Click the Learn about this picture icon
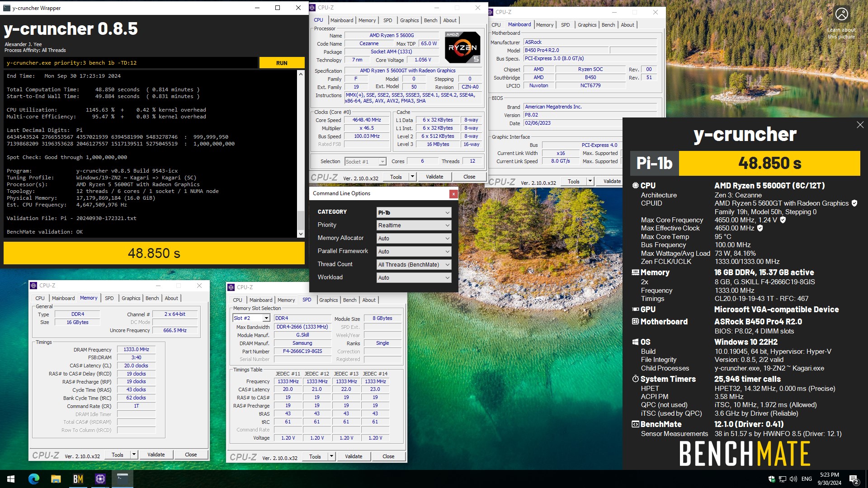 pos(841,14)
